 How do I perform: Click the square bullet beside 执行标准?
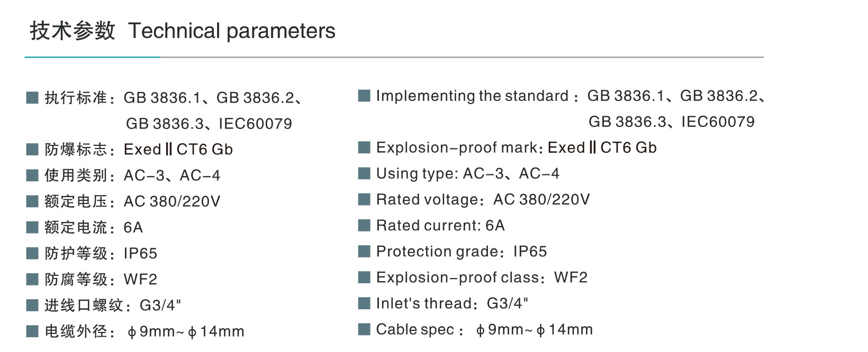click(x=32, y=98)
